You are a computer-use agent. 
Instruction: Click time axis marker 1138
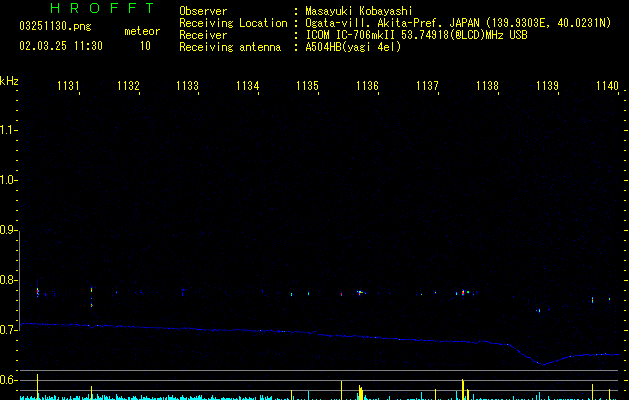coord(487,85)
